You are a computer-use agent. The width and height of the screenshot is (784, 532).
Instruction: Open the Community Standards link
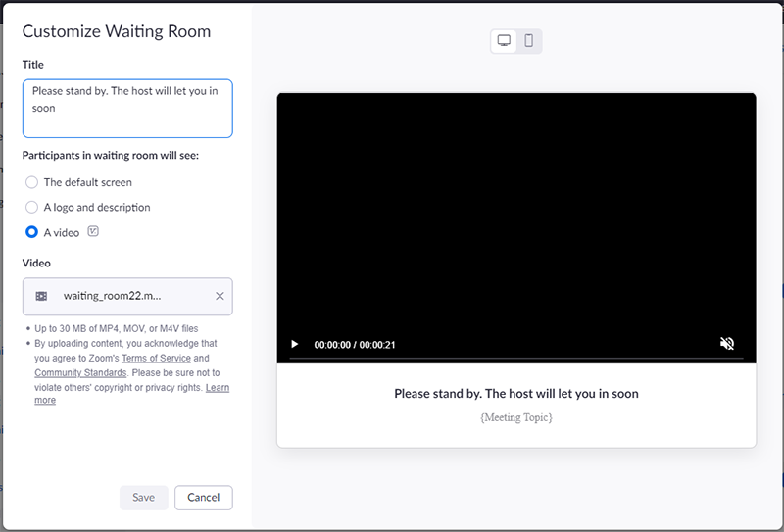click(80, 373)
